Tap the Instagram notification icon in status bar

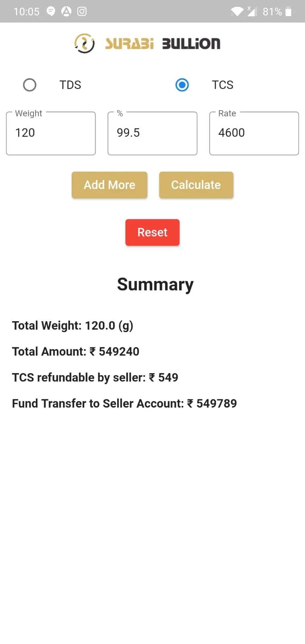(82, 11)
